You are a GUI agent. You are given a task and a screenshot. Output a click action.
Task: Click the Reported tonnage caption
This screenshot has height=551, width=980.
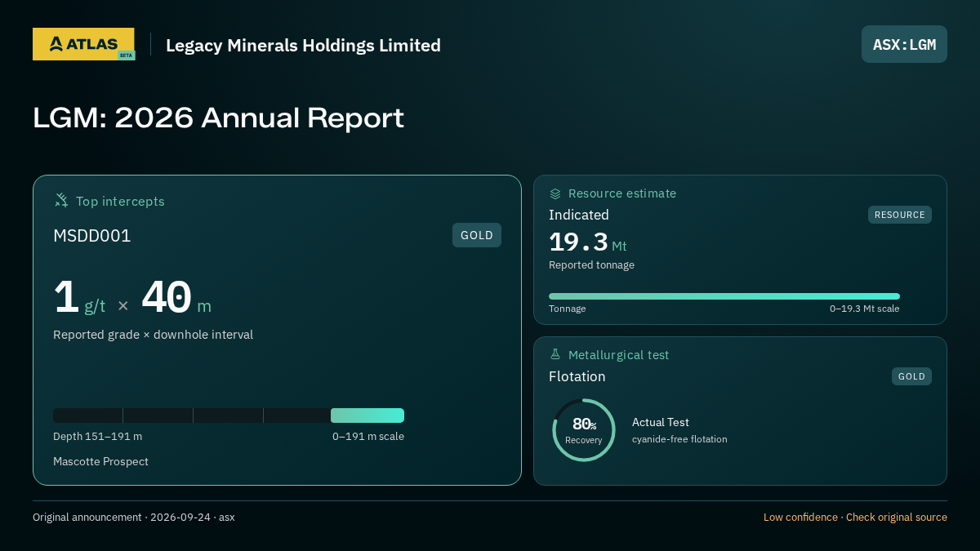pos(591,265)
